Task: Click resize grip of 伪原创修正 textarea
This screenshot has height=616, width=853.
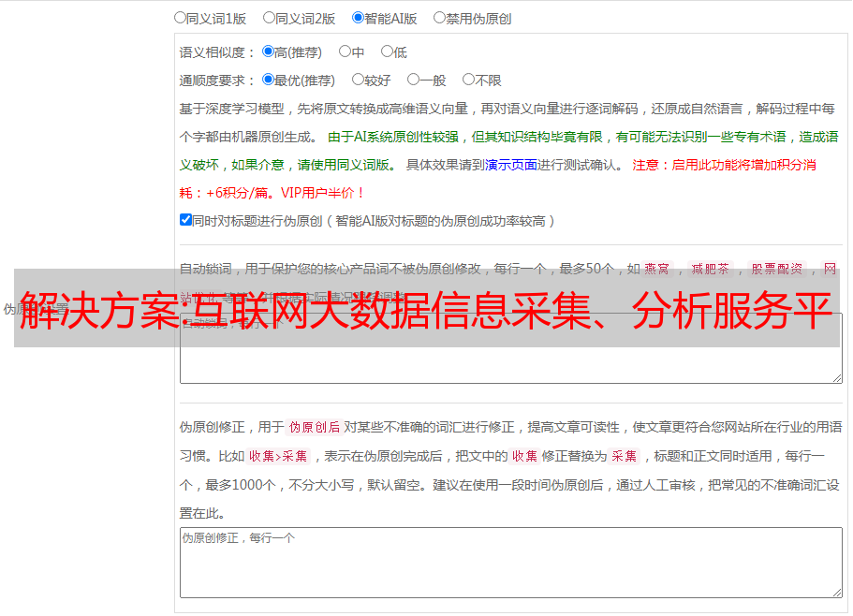Action: 837,593
